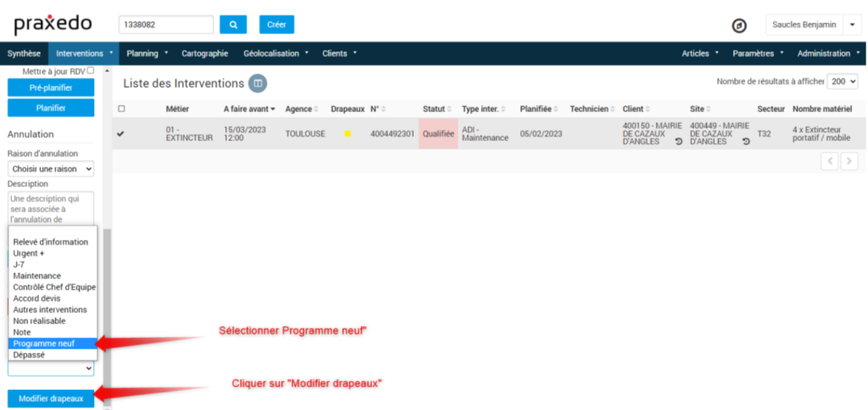
Task: Open the Raison d'annulation dropdown
Action: point(50,169)
